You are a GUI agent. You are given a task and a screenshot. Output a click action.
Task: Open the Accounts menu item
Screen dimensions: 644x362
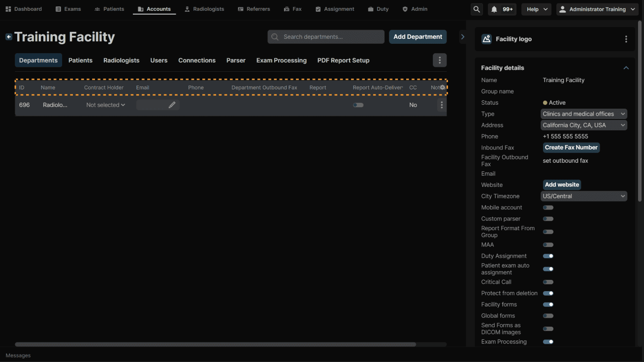(154, 9)
